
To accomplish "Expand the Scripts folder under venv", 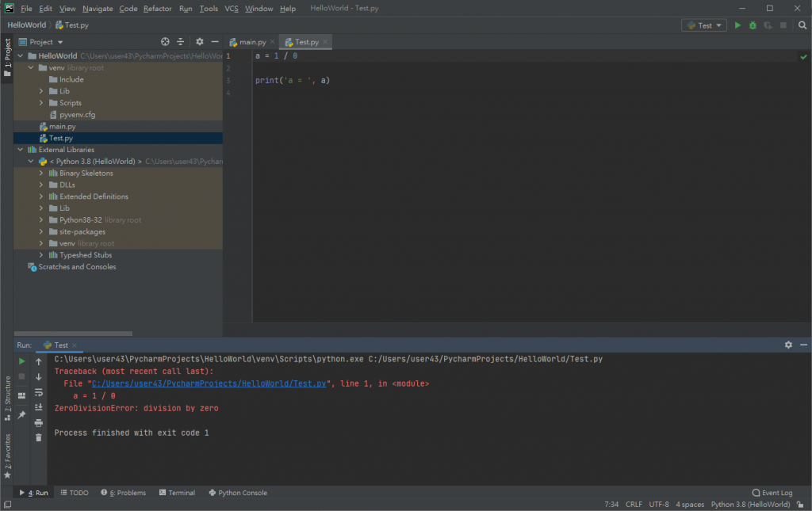I will pyautogui.click(x=42, y=103).
